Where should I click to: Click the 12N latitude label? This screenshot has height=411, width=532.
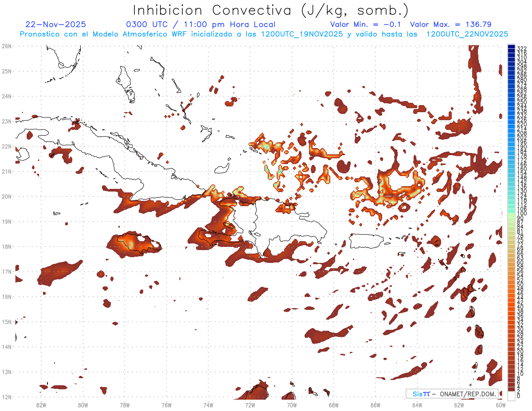pyautogui.click(x=6, y=397)
